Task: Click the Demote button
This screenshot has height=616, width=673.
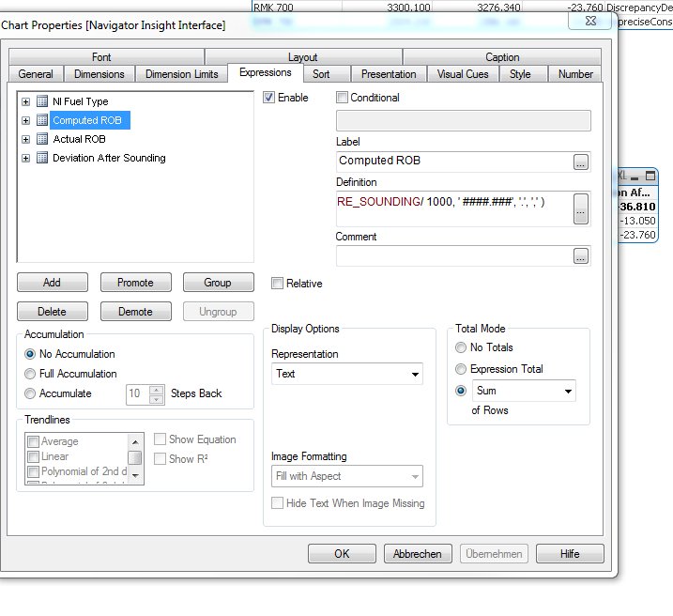Action: 135,311
